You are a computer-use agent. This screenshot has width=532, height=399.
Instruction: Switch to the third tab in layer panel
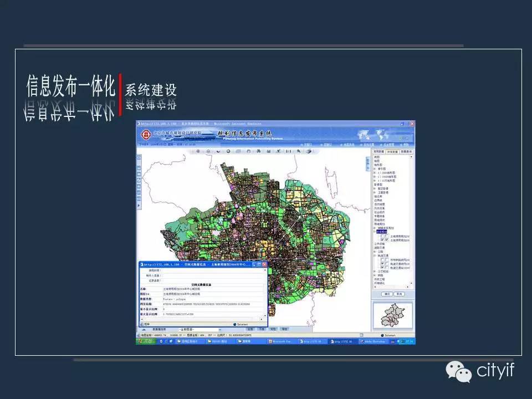click(407, 151)
